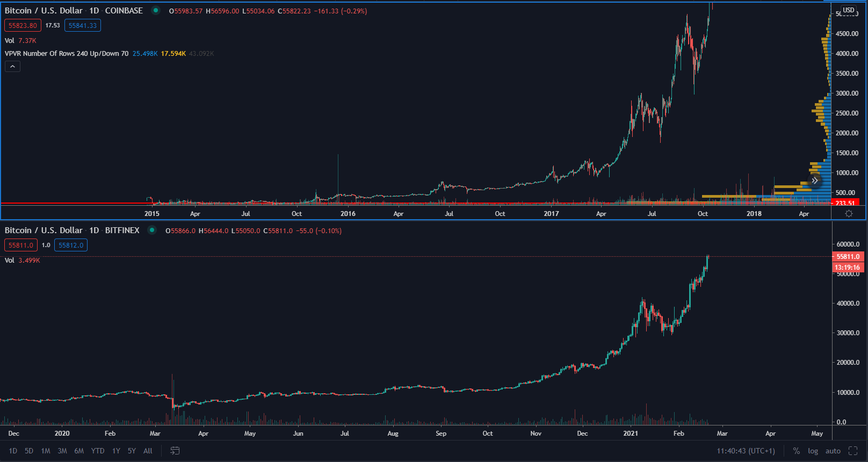
Task: Toggle auto scale mode
Action: pyautogui.click(x=833, y=451)
